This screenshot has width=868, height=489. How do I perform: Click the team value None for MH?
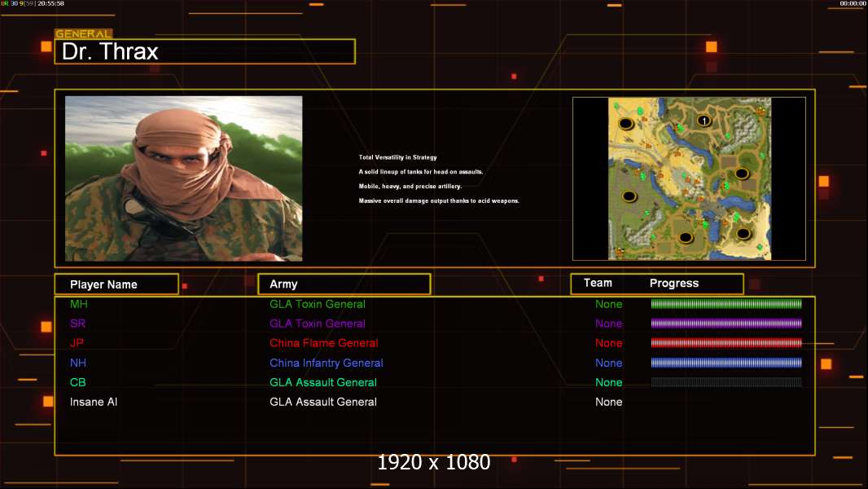point(608,304)
